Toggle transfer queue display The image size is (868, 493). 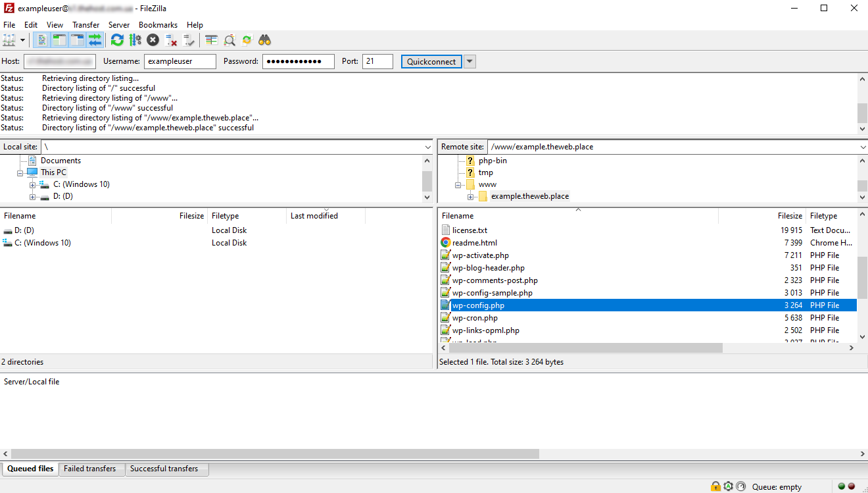[95, 40]
